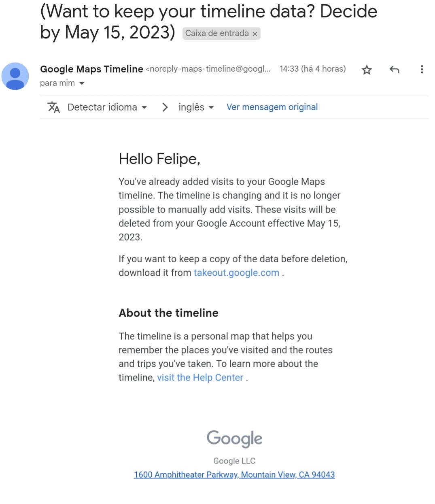The height and width of the screenshot is (504, 435).
Task: Star this Google Maps Timeline email
Action: (x=367, y=70)
